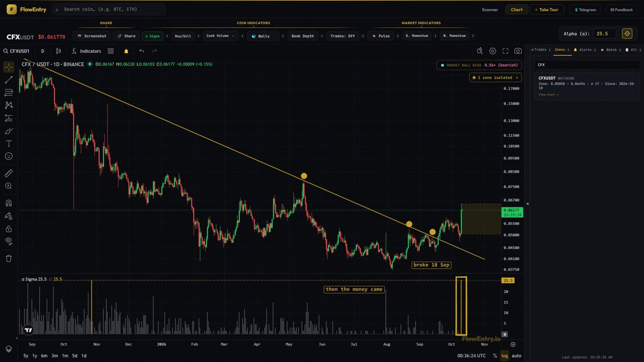This screenshot has height=362, width=644.
Task: Dismiss the 1 zone isolated badge
Action: 517,78
